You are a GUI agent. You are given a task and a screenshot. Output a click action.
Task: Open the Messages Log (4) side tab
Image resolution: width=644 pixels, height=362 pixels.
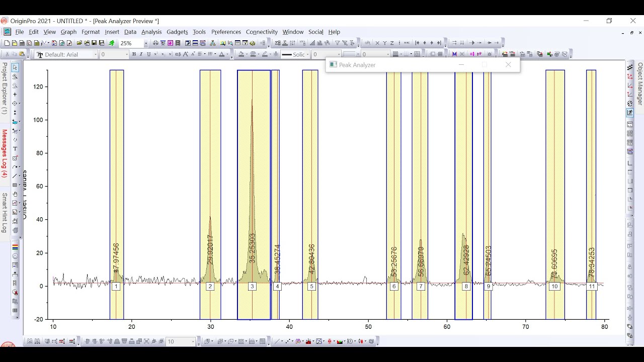4,153
